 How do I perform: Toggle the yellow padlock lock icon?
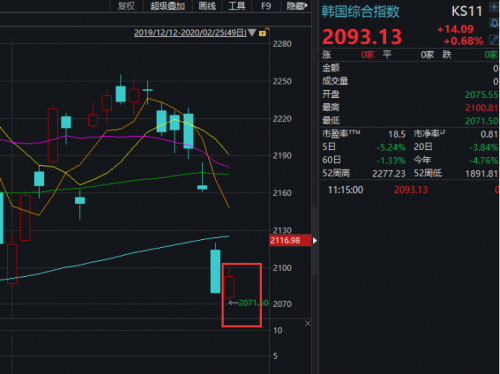263,33
